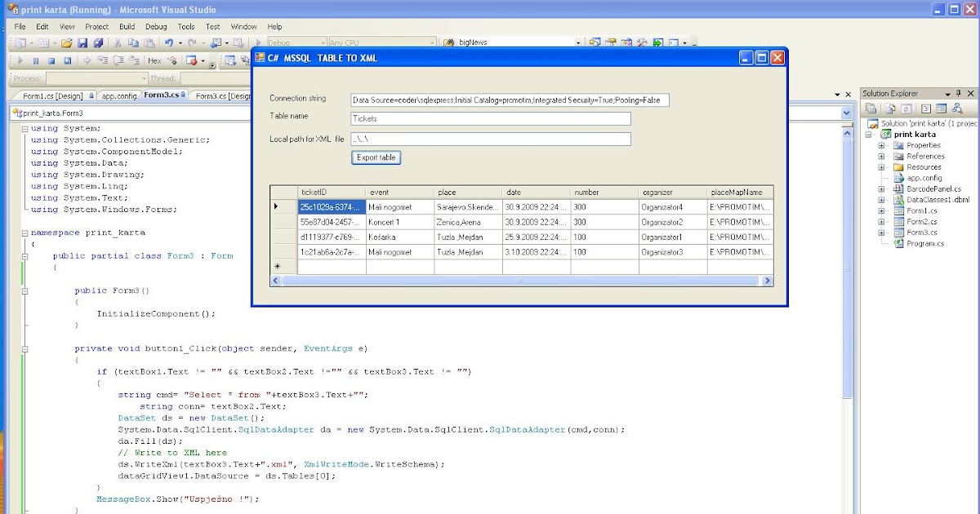This screenshot has height=514, width=980.
Task: Click the Undo toolbar icon
Action: coord(169,40)
